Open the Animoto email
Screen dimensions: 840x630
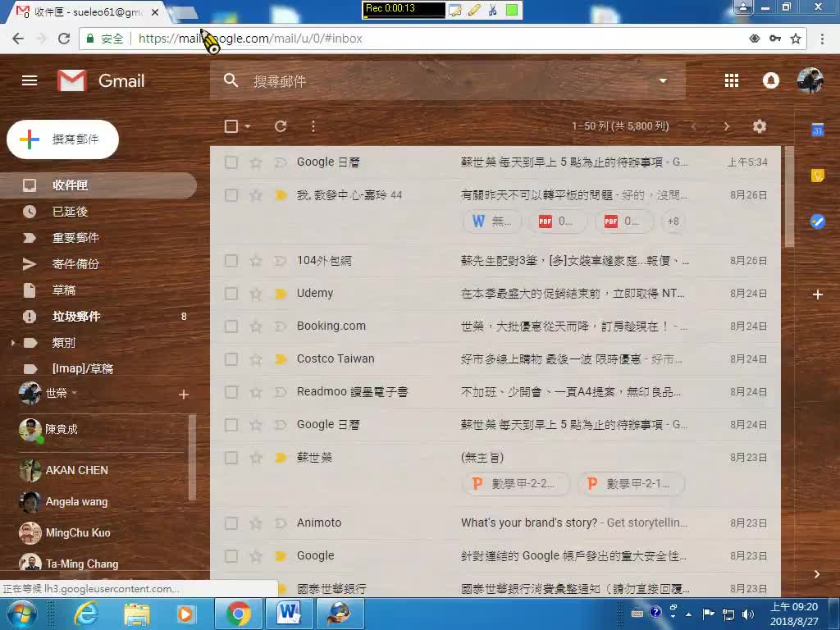pyautogui.click(x=495, y=523)
